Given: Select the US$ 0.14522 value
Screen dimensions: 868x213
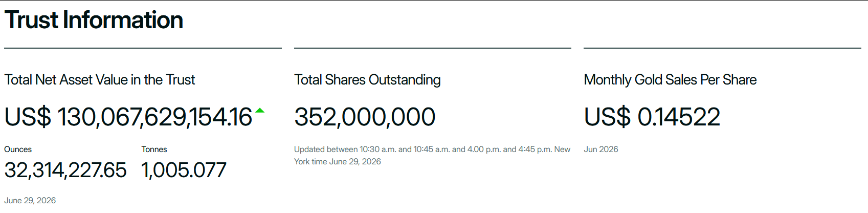Looking at the screenshot, I should [x=652, y=117].
